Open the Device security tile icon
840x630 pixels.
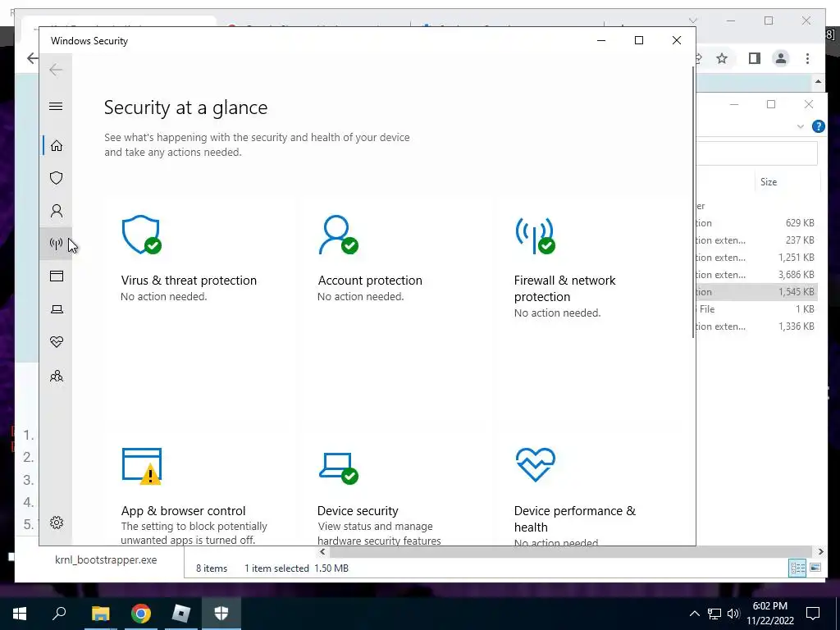click(338, 467)
